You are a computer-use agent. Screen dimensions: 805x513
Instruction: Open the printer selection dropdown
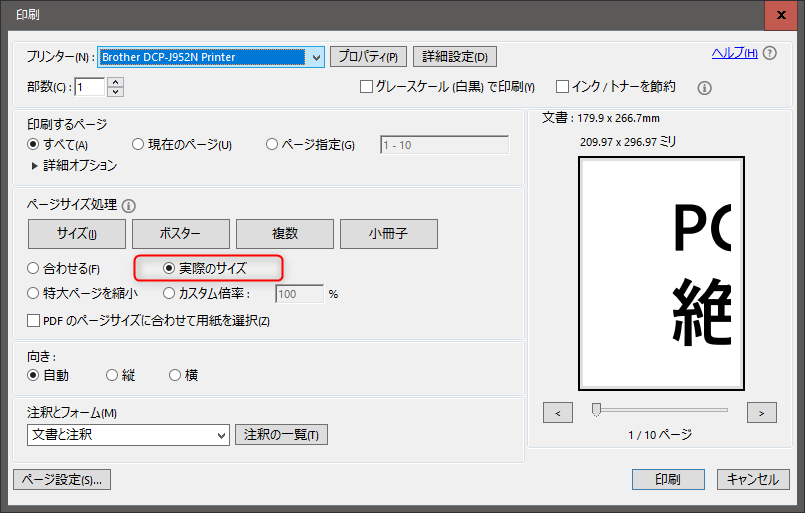(x=317, y=57)
